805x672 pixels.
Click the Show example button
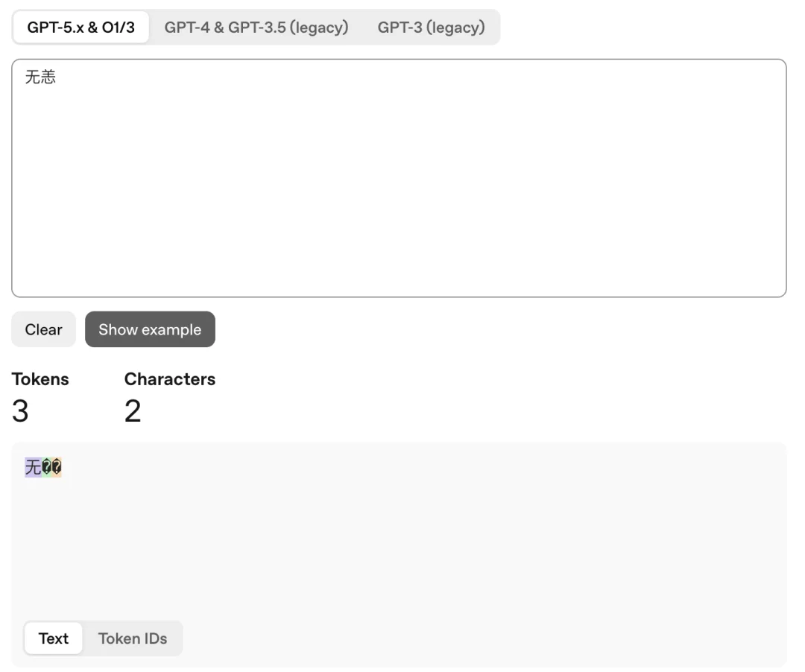point(150,329)
